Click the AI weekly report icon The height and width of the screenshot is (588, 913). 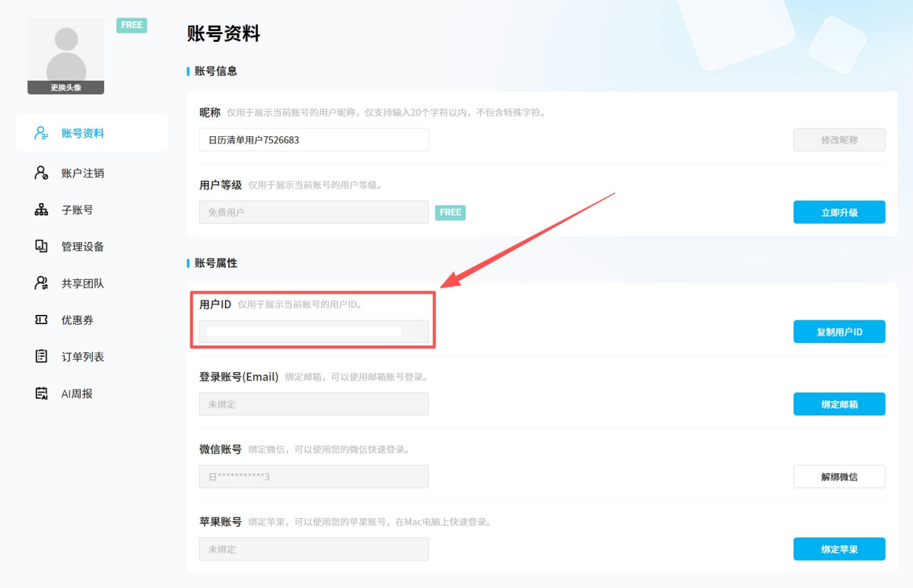coord(41,393)
